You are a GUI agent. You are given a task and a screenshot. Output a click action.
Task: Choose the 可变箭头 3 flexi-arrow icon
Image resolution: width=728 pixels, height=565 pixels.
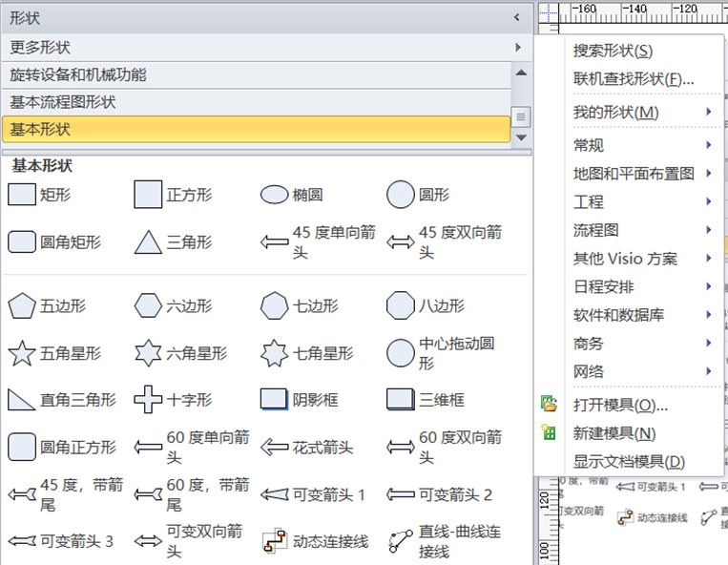click(22, 541)
